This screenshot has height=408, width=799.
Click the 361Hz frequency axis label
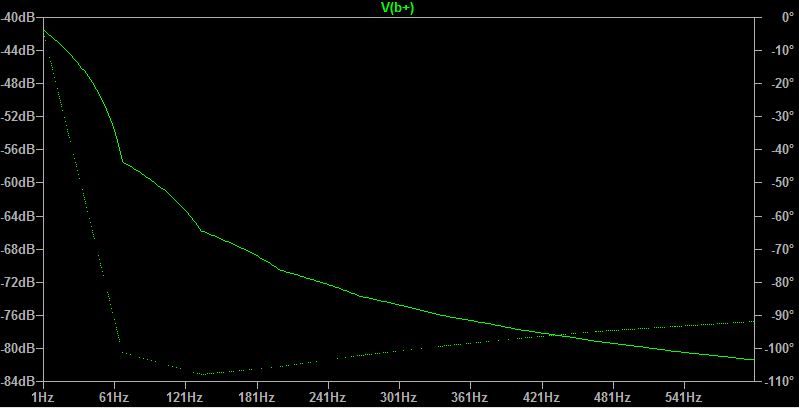pos(471,398)
